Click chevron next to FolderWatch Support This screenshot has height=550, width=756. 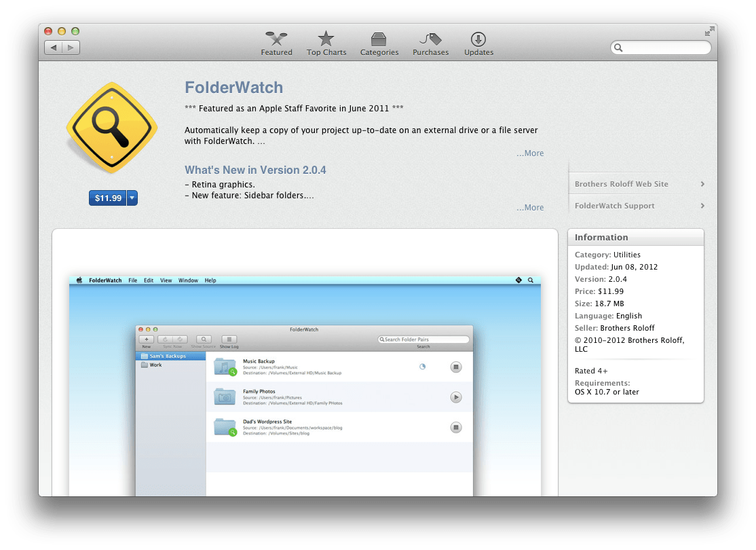[702, 206]
